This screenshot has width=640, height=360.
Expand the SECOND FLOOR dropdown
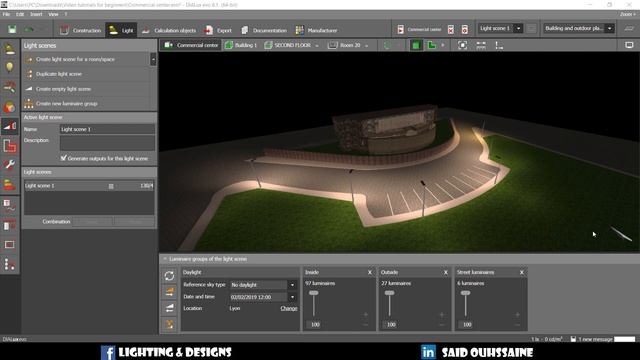tap(317, 45)
